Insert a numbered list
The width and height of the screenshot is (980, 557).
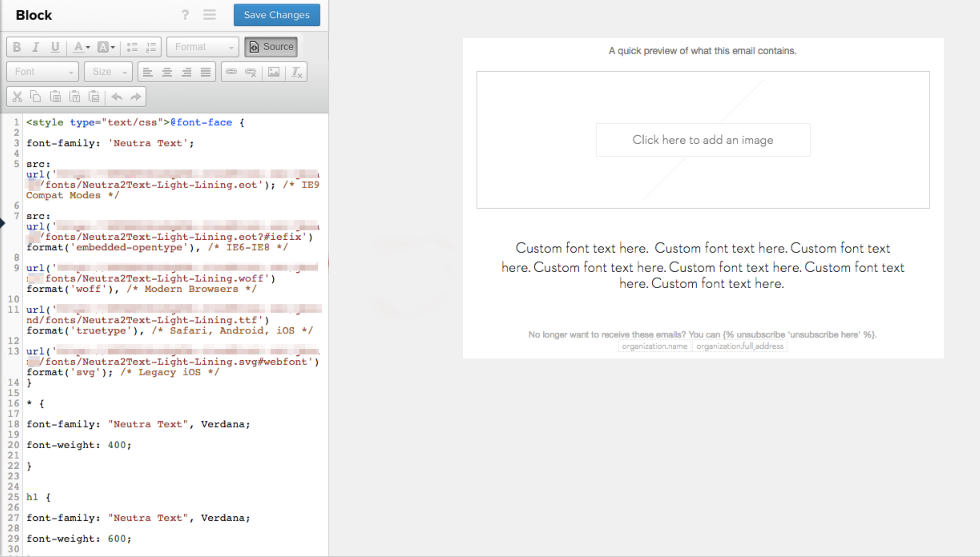click(151, 47)
